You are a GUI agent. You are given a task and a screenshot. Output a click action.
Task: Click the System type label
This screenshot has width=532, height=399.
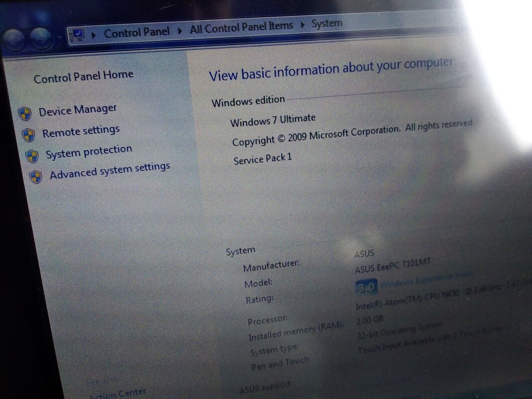[274, 350]
